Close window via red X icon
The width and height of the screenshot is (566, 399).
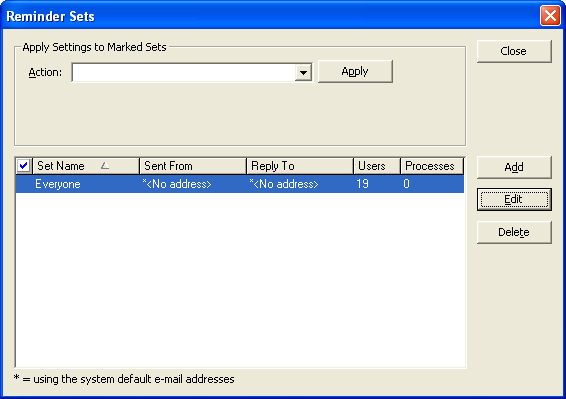(550, 16)
